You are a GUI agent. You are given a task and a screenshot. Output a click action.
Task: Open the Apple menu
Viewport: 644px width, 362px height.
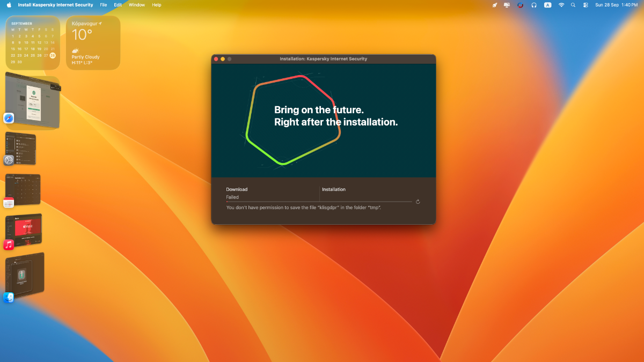click(9, 5)
